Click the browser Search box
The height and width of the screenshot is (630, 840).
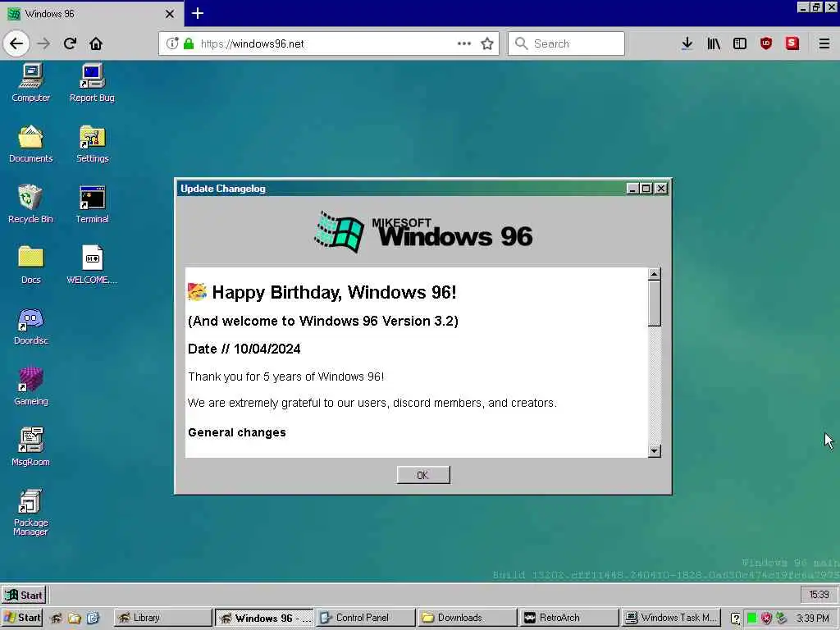pos(566,43)
